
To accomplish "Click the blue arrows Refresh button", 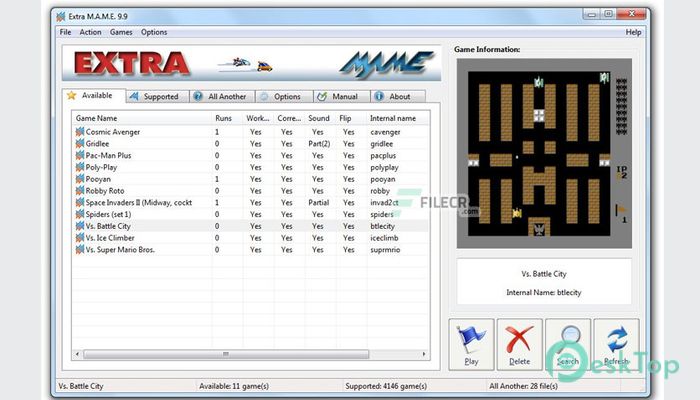I will point(617,344).
